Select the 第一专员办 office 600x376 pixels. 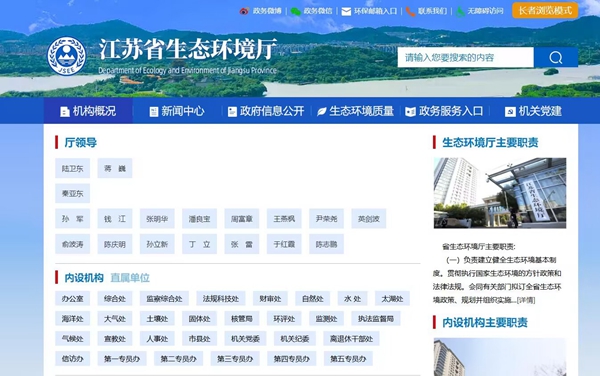(122, 359)
